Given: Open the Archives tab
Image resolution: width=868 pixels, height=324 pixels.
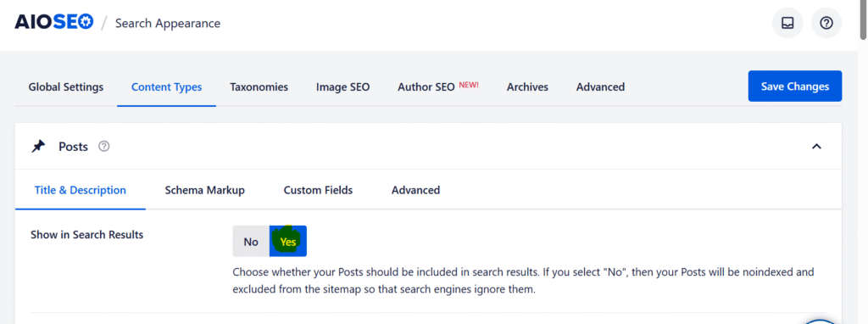Looking at the screenshot, I should (527, 87).
